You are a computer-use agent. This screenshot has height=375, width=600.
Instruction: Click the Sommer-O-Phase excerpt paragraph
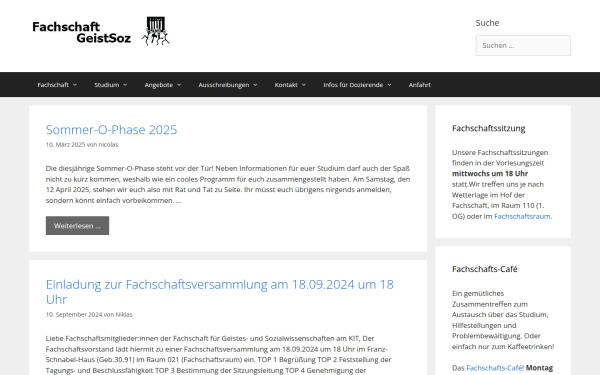coord(228,184)
